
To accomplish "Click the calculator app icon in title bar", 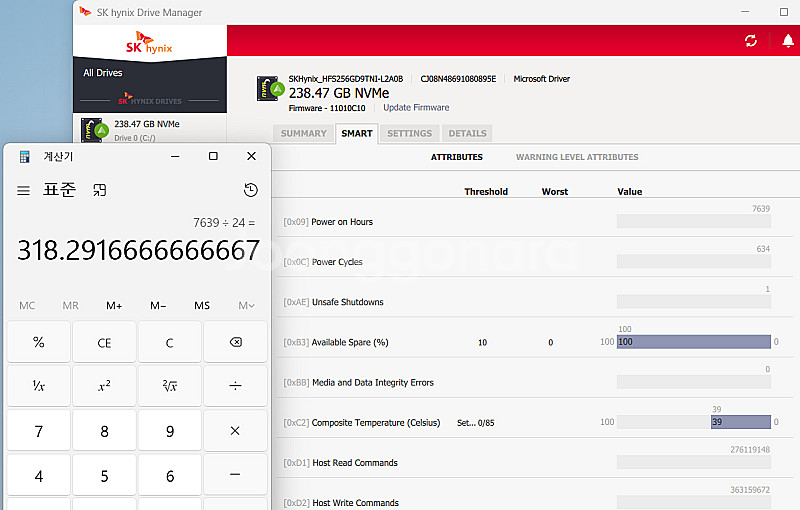I will pos(24,157).
